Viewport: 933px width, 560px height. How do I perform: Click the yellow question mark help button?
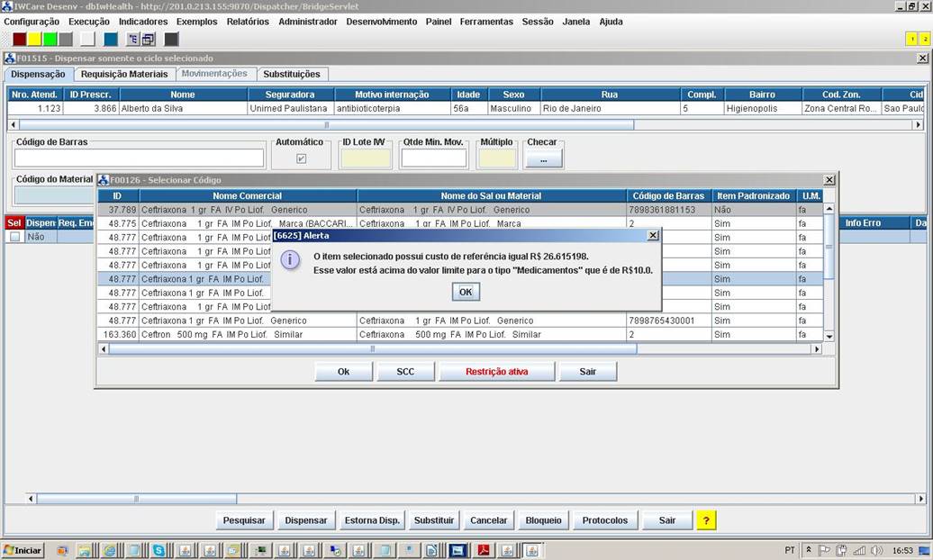click(707, 520)
